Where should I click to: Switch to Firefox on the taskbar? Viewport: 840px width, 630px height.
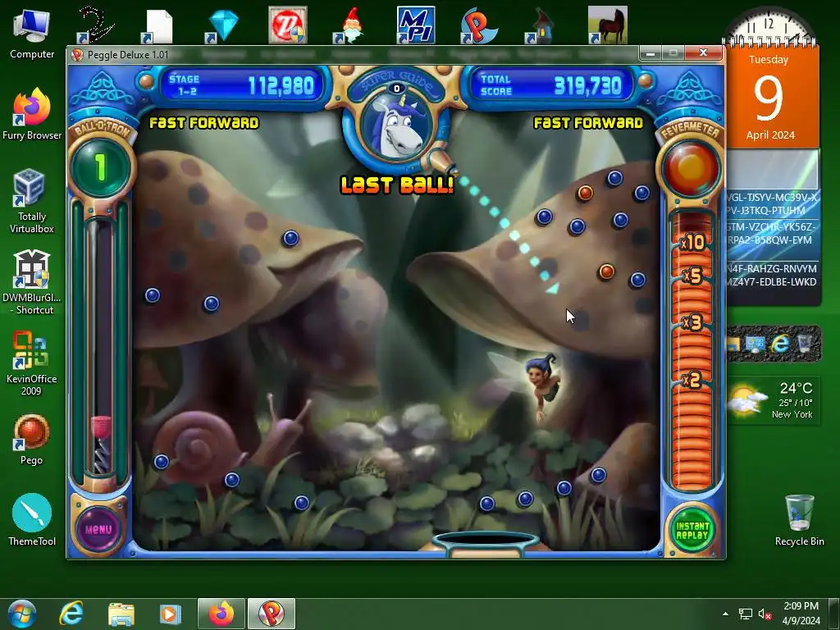[x=221, y=614]
